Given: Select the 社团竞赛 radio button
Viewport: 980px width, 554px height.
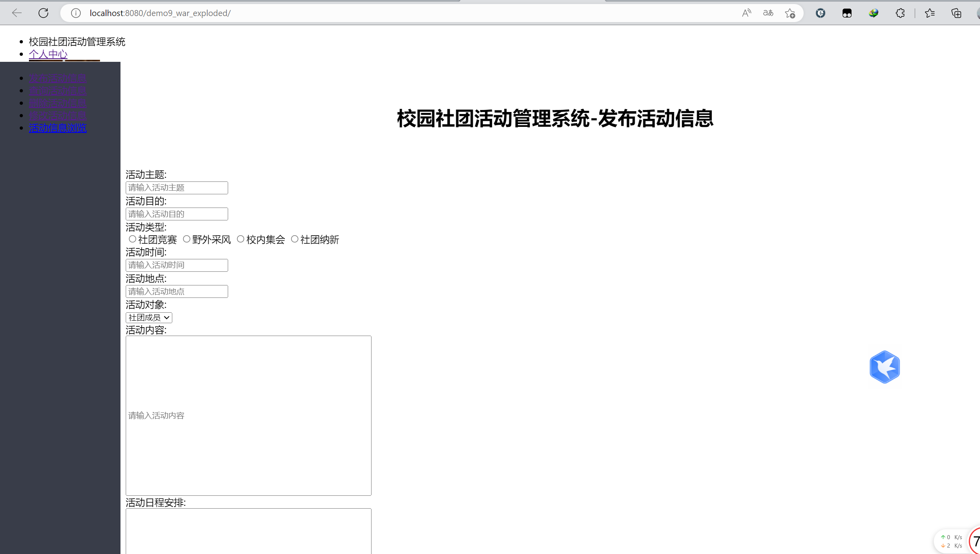Looking at the screenshot, I should click(132, 239).
